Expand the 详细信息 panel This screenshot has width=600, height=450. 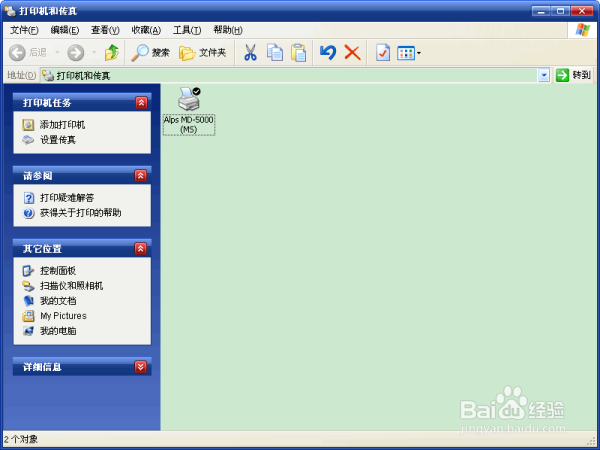pos(141,367)
